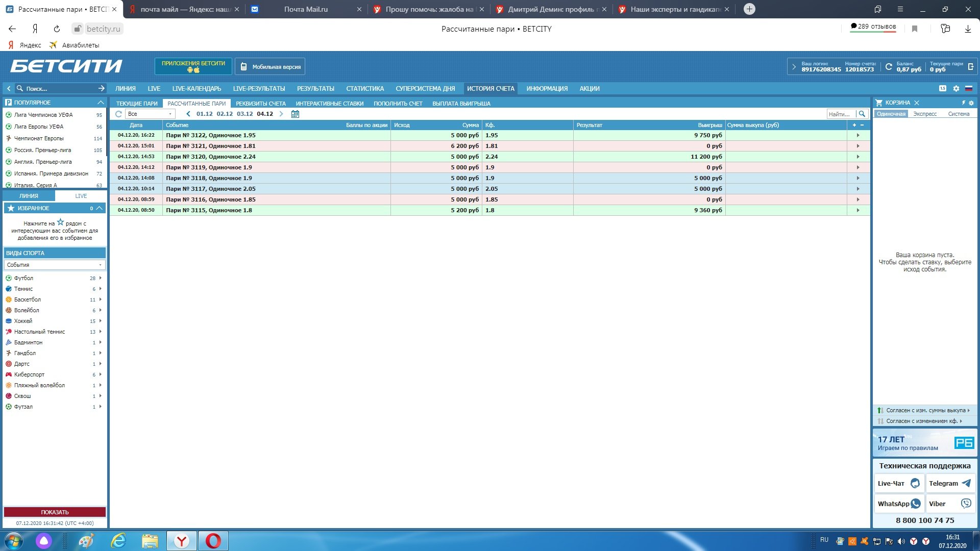Image resolution: width=980 pixels, height=551 pixels.
Task: Click the Russian flag language icon
Action: point(968,88)
